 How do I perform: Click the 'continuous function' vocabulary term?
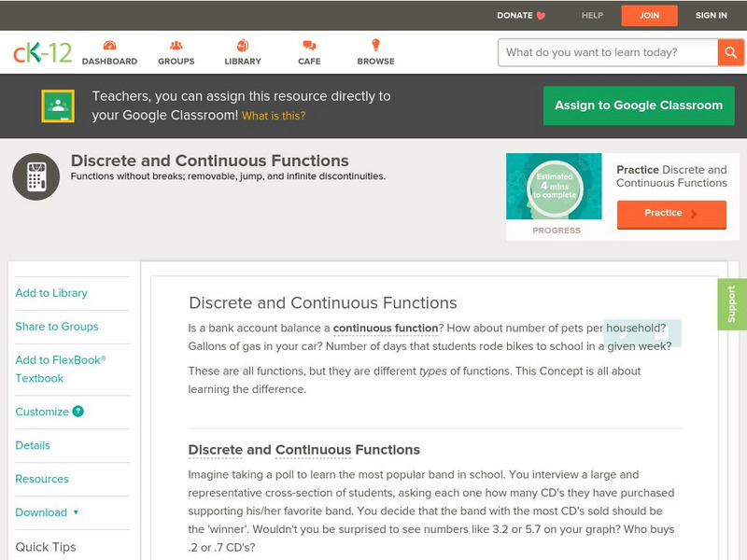pyautogui.click(x=386, y=329)
